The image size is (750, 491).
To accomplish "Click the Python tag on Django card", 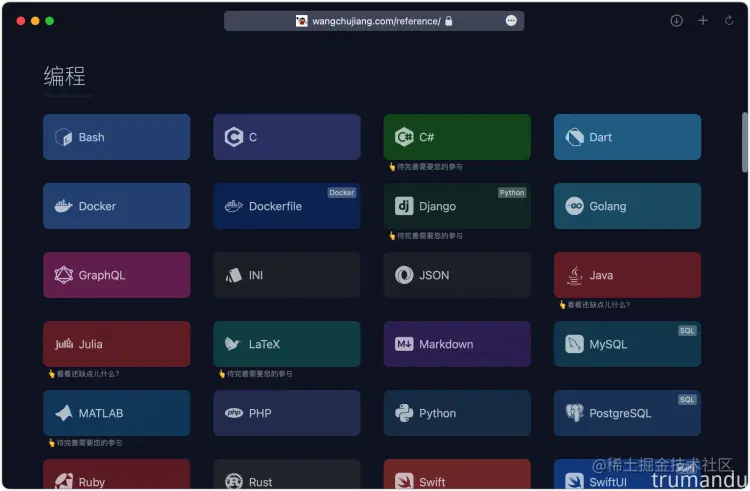I will pos(512,193).
